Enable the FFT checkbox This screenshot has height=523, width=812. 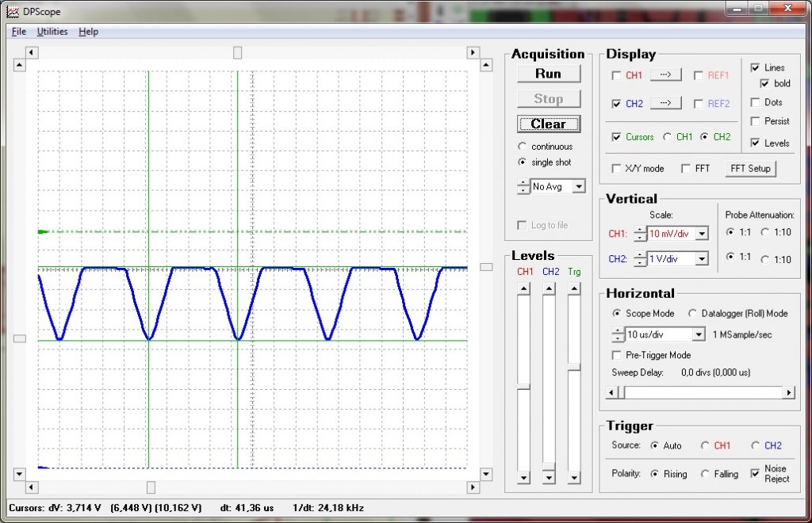point(686,169)
